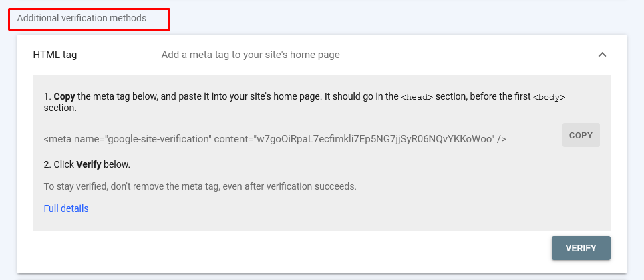644x280 pixels.
Task: Select the 'HTML tag' method title
Action: [x=55, y=55]
